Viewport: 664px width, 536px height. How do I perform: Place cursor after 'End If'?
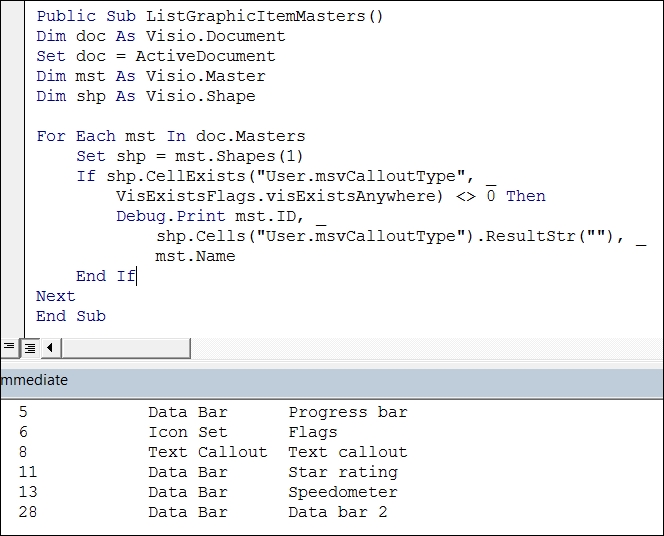(x=136, y=276)
